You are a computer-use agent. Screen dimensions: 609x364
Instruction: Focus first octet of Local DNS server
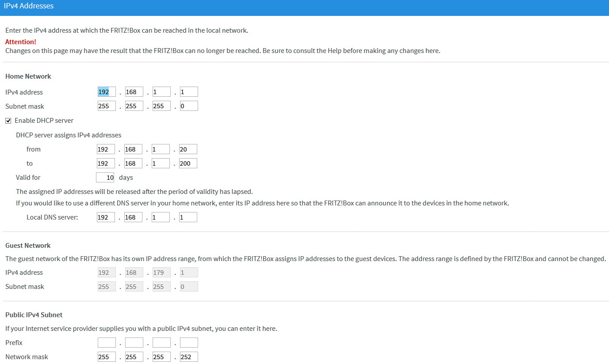click(x=106, y=217)
